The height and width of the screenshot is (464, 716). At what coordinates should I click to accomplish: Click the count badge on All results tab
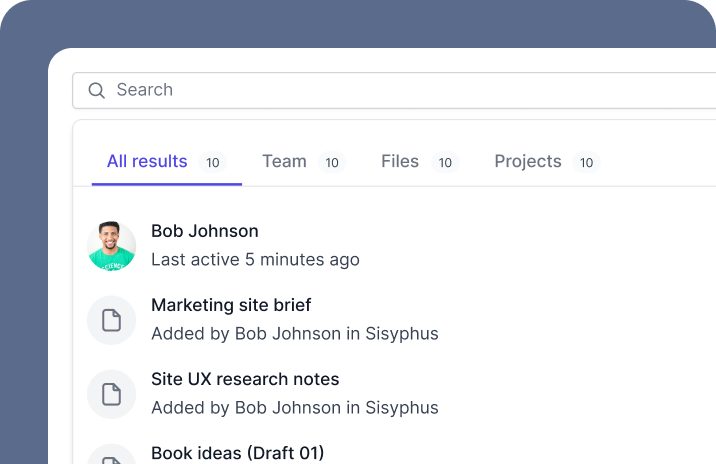click(213, 162)
